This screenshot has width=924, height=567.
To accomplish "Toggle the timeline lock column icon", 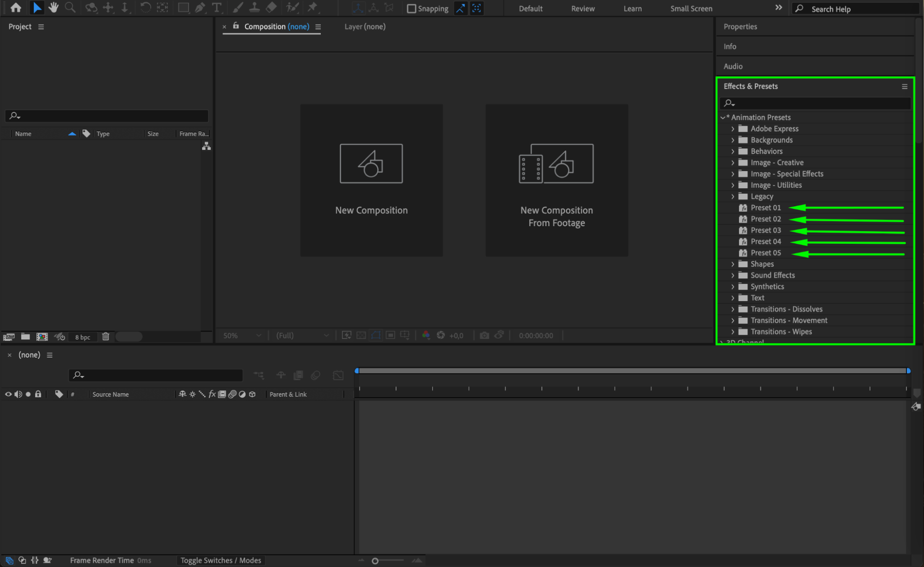I will (38, 394).
